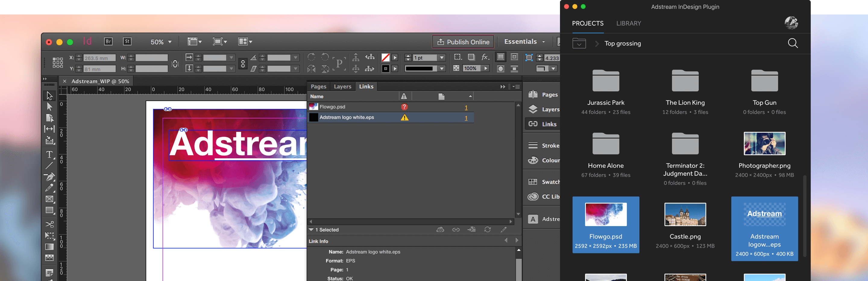
Task: Select the Line tool
Action: [x=49, y=166]
